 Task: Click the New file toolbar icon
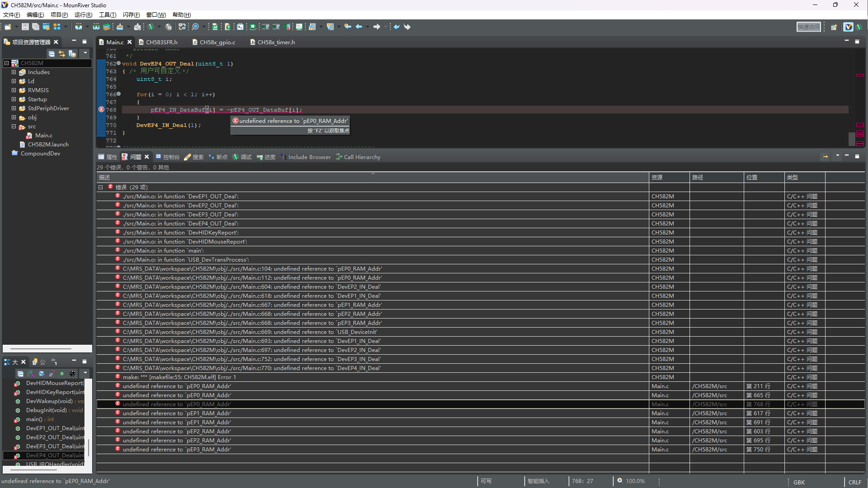click(x=8, y=27)
